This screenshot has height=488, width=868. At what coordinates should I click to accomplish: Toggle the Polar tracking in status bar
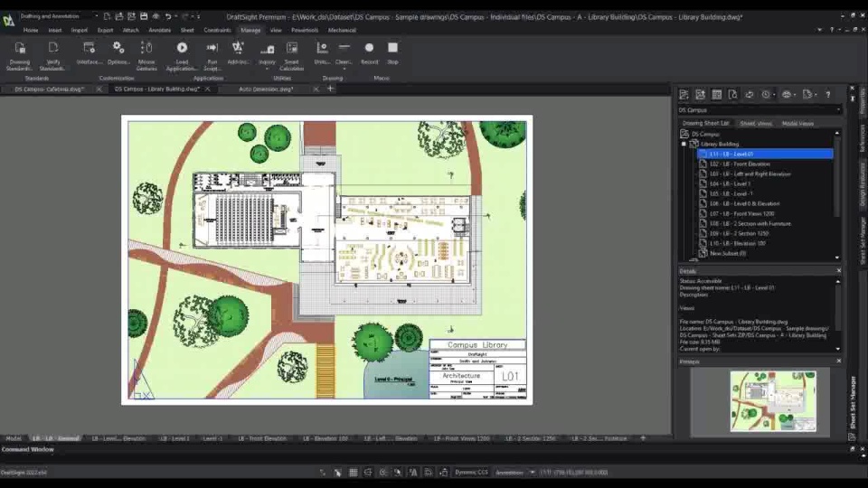(x=383, y=473)
